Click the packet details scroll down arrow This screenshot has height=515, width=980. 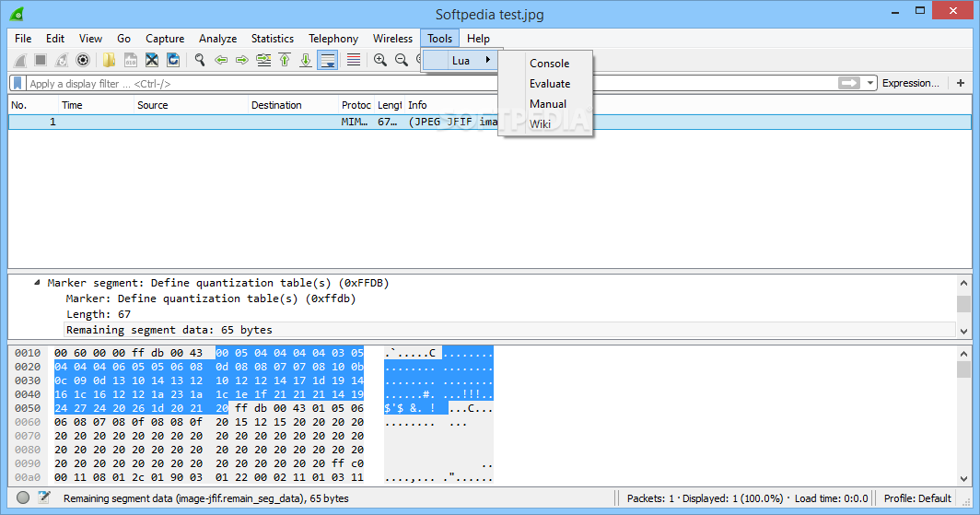(963, 331)
